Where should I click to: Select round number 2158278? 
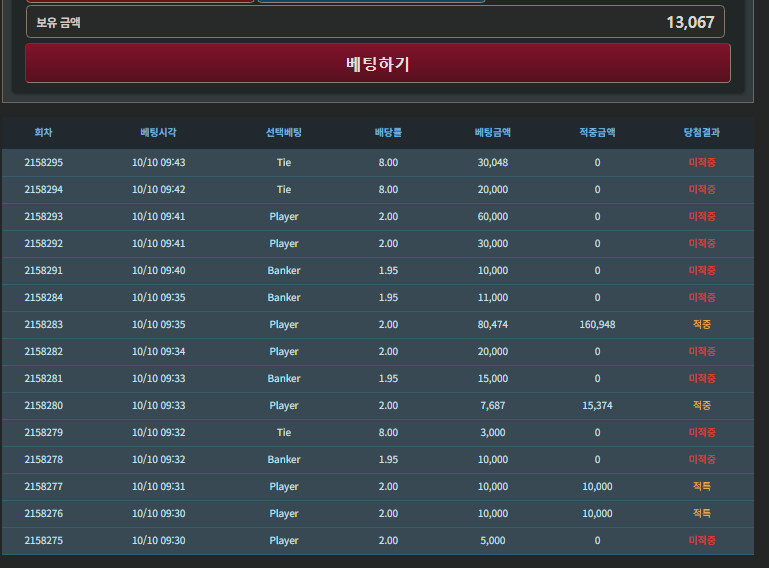pos(44,459)
